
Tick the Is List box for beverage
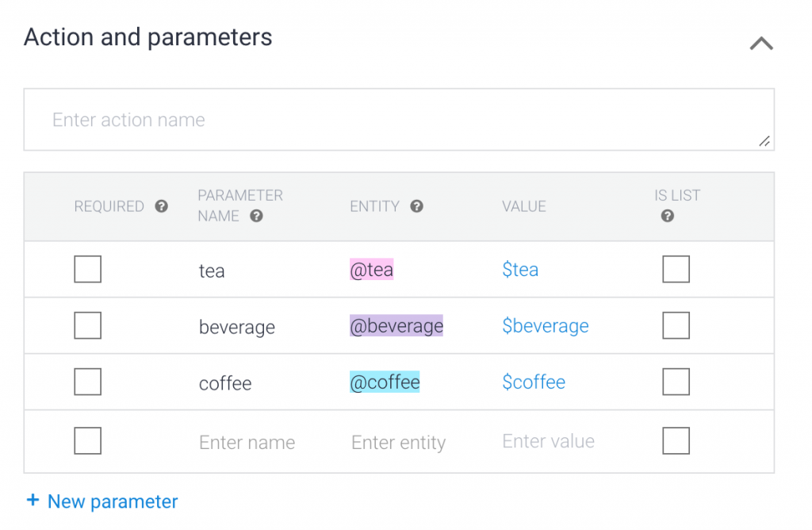coord(676,325)
